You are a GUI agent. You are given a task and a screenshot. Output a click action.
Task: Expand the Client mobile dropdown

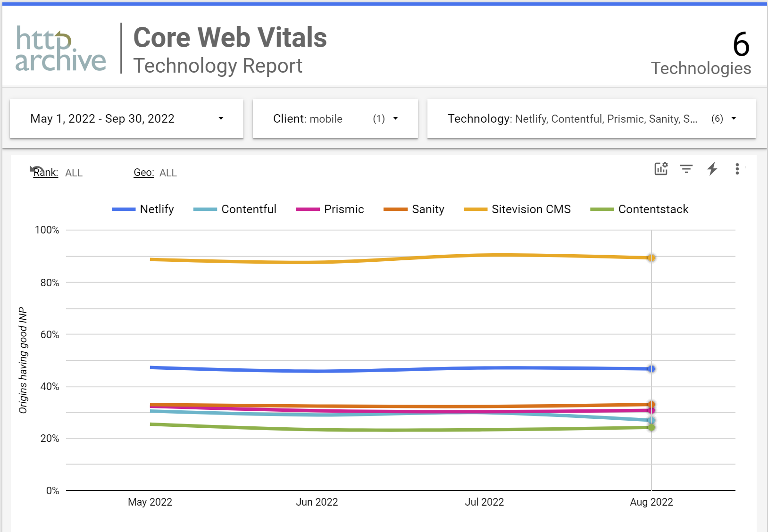(335, 119)
